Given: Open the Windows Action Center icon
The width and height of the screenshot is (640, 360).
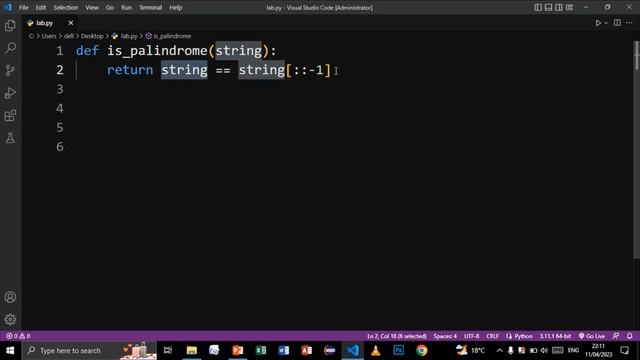Looking at the screenshot, I should [624, 351].
